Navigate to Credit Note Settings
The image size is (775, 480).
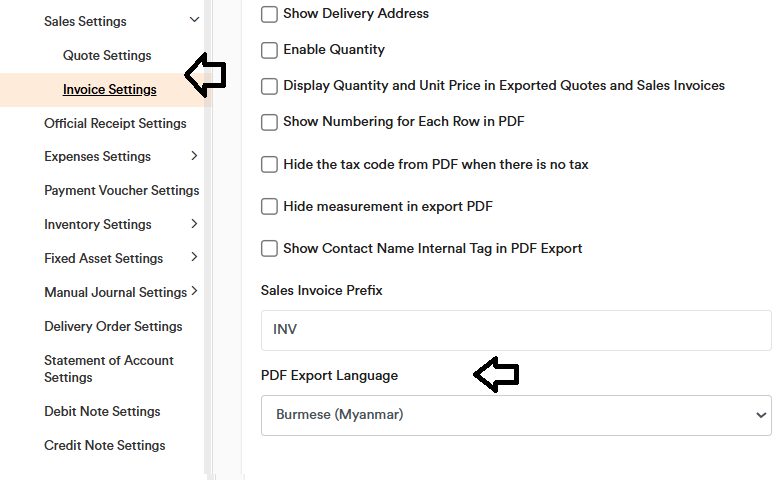[x=104, y=445]
